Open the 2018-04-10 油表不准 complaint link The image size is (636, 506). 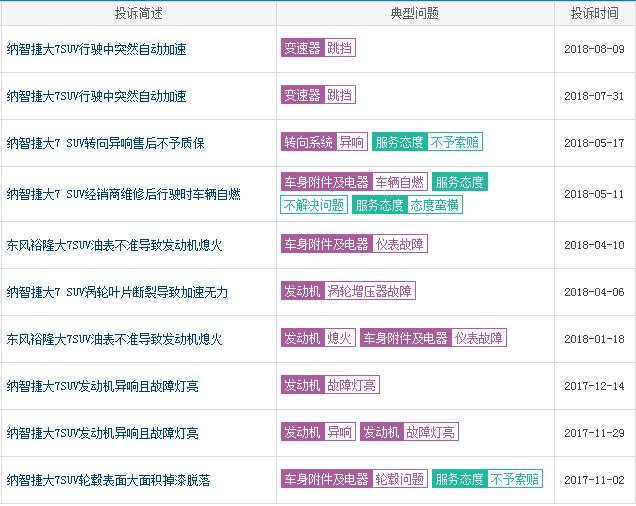pyautogui.click(x=114, y=245)
